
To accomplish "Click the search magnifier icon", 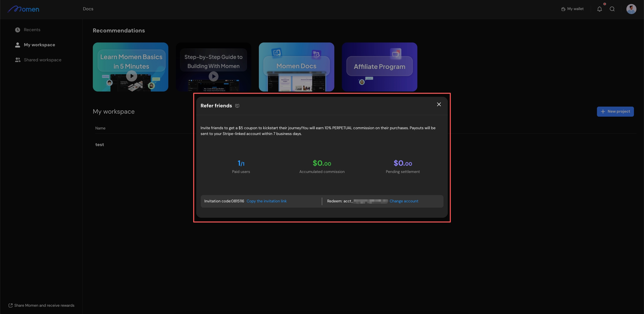I will [x=612, y=9].
